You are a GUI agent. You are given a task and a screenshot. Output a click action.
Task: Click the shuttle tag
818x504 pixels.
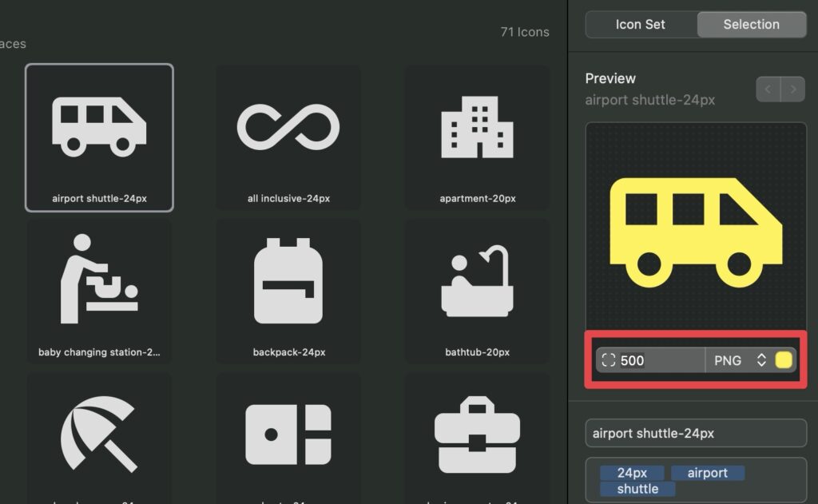(x=637, y=489)
